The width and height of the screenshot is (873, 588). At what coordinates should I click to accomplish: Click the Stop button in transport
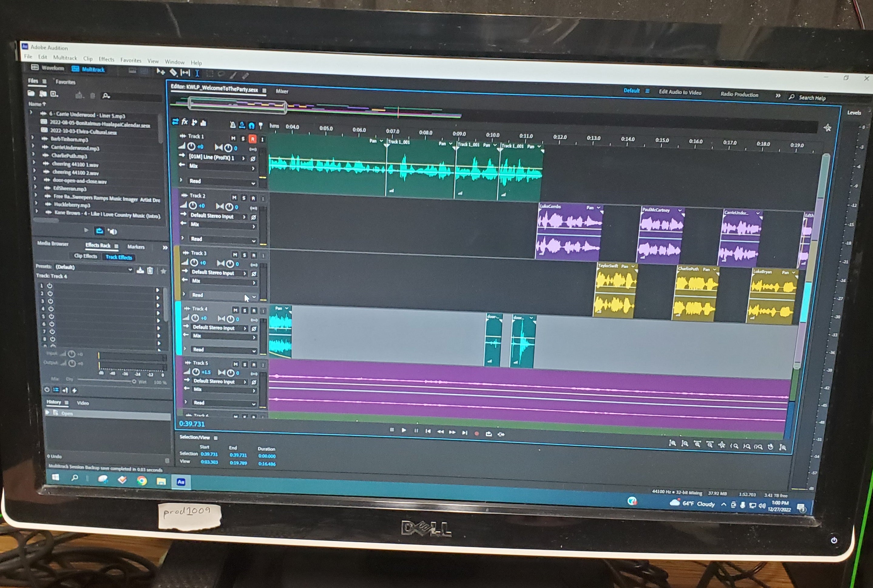(392, 430)
